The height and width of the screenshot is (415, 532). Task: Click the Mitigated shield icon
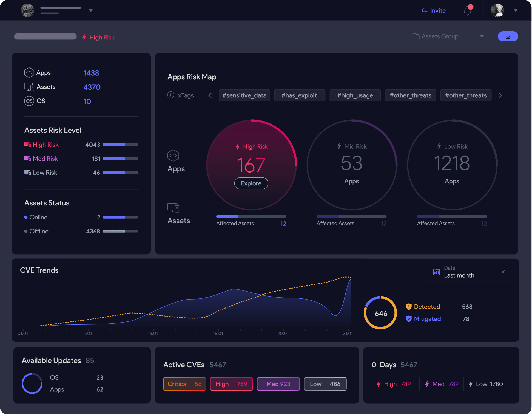(409, 319)
